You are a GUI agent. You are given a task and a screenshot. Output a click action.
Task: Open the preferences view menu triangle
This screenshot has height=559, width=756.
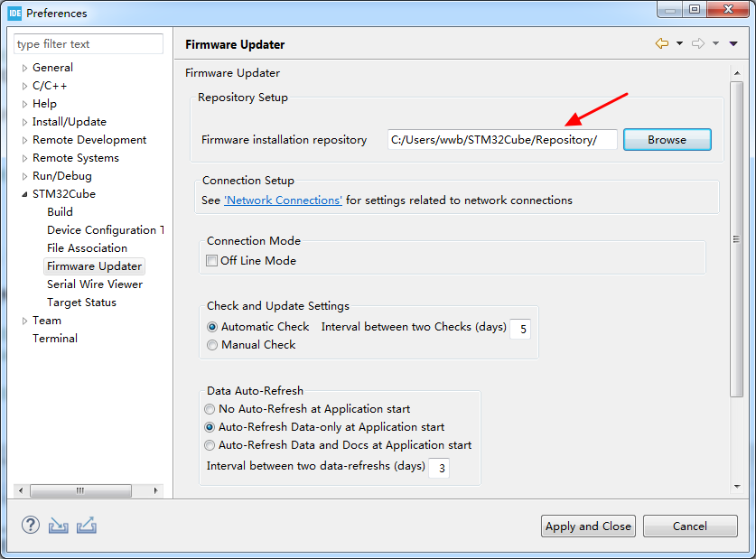[x=733, y=43]
